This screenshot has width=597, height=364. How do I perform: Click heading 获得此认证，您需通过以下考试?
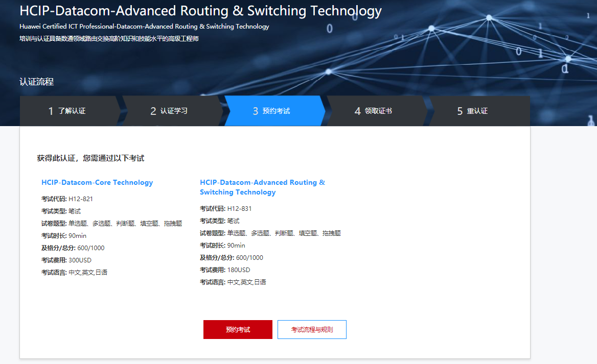pos(90,158)
